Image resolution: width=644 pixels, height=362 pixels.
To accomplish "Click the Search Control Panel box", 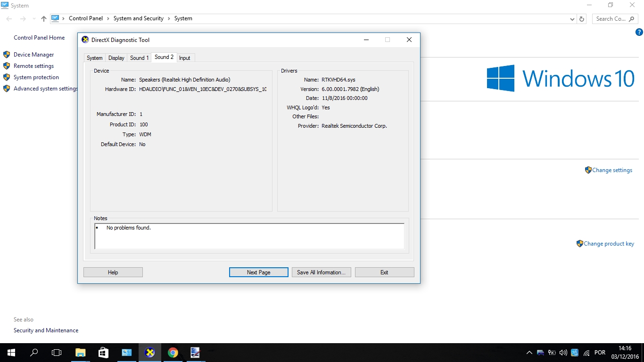I will [615, 19].
